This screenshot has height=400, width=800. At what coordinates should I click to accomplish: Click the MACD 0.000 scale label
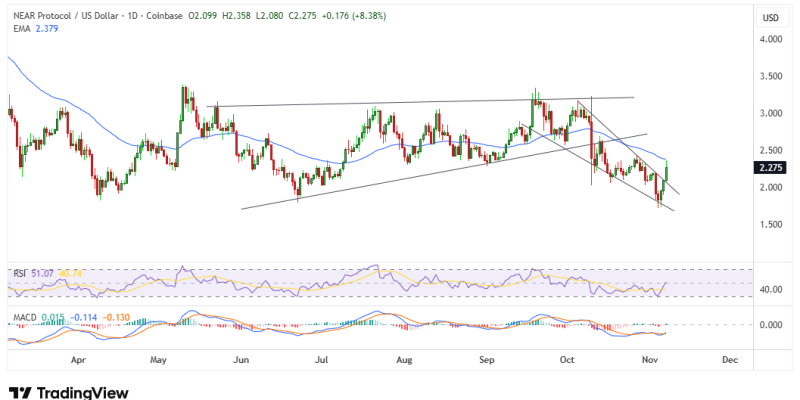[769, 325]
